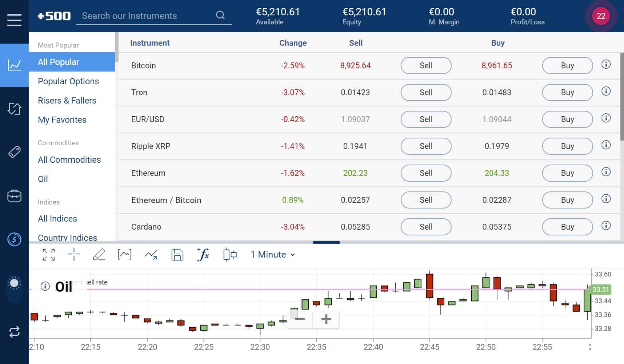Open the briefcase portfolio icon in sidebar
This screenshot has width=624, height=364.
(14, 195)
